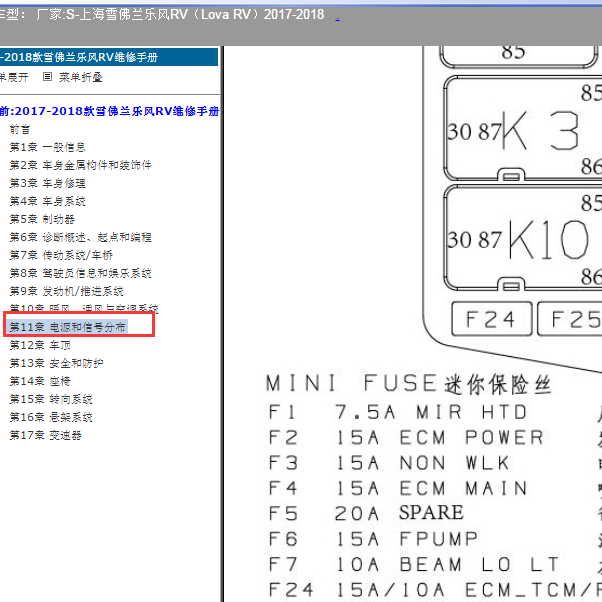Image resolution: width=602 pixels, height=602 pixels.
Task: Open 第5章 制动器 chapter
Action: [42, 219]
